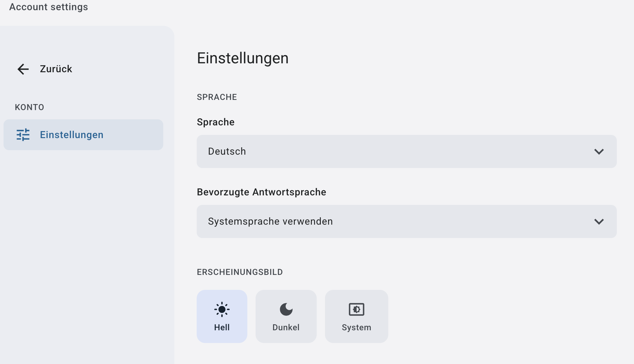Click the back arrow icon

pos(23,69)
